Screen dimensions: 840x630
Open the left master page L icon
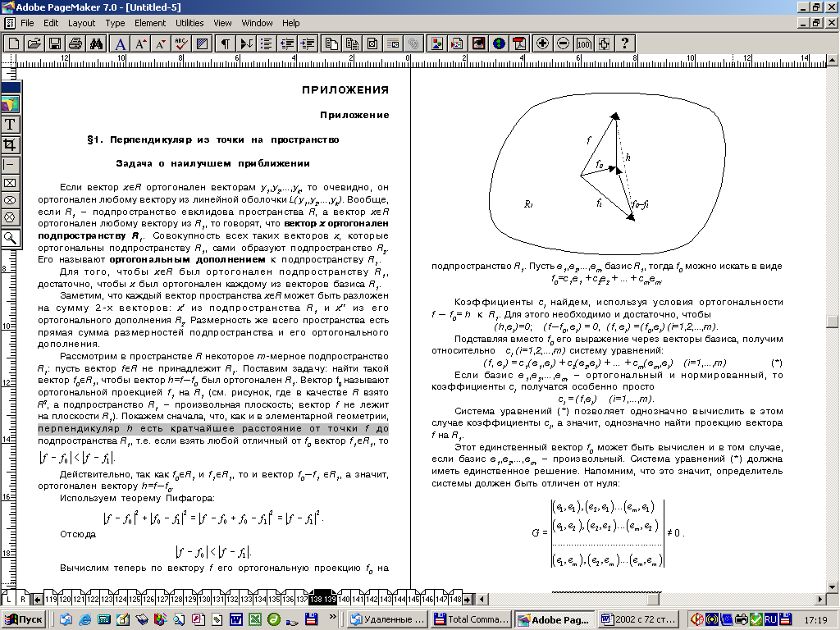coord(9,599)
